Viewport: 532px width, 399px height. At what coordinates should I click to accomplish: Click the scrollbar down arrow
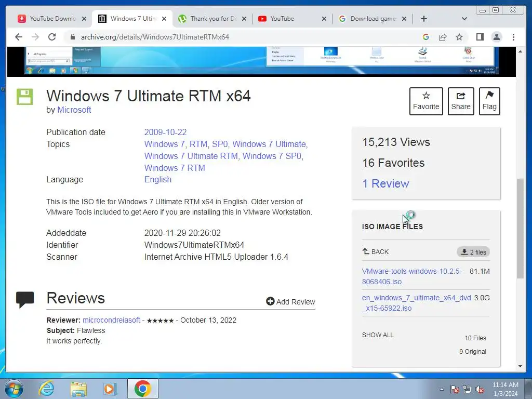[x=520, y=366]
